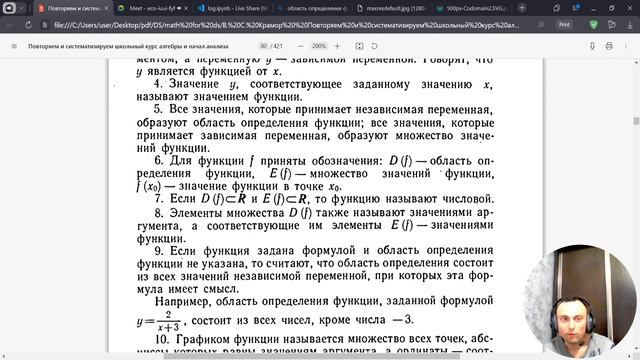Switch to the log.ipynb Live Share tab

pos(233,8)
